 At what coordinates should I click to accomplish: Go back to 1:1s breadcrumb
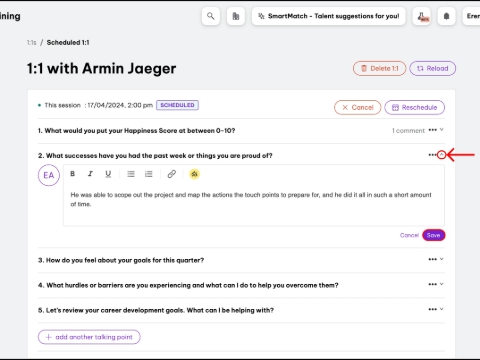pyautogui.click(x=32, y=43)
